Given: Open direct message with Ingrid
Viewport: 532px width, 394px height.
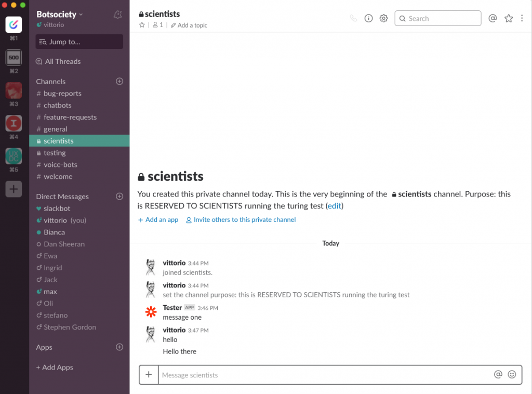Looking at the screenshot, I should point(79,268).
